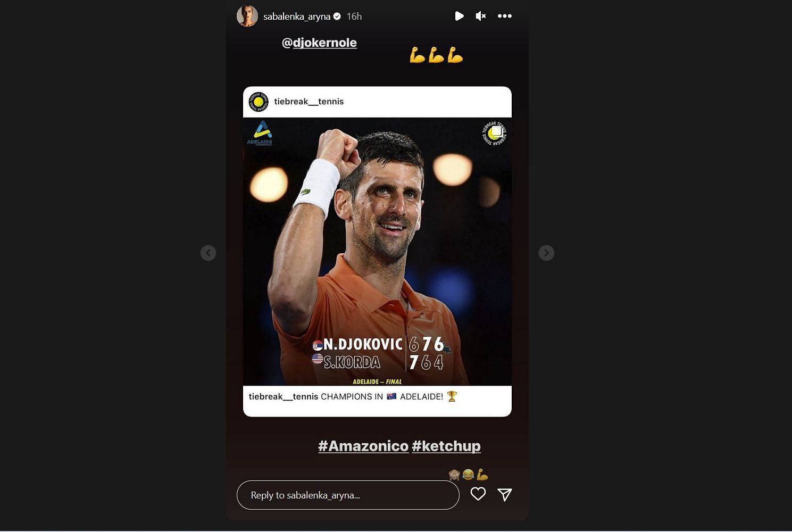Open sabalenka_aryna profile picture
This screenshot has width=792, height=532.
247,16
